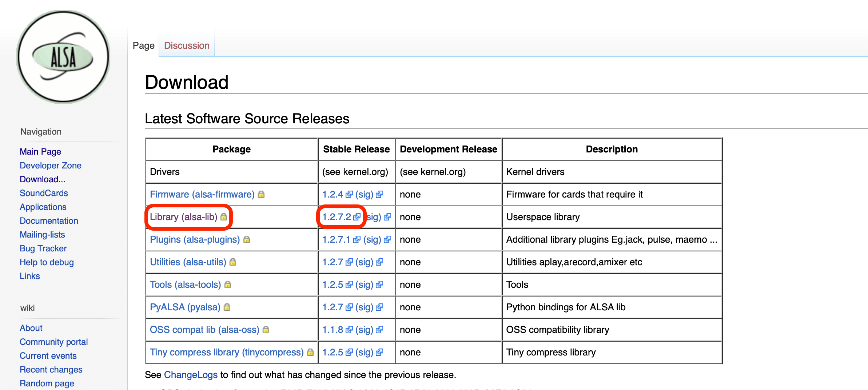Open Firmware (alsa-firmware) package link

coord(202,195)
